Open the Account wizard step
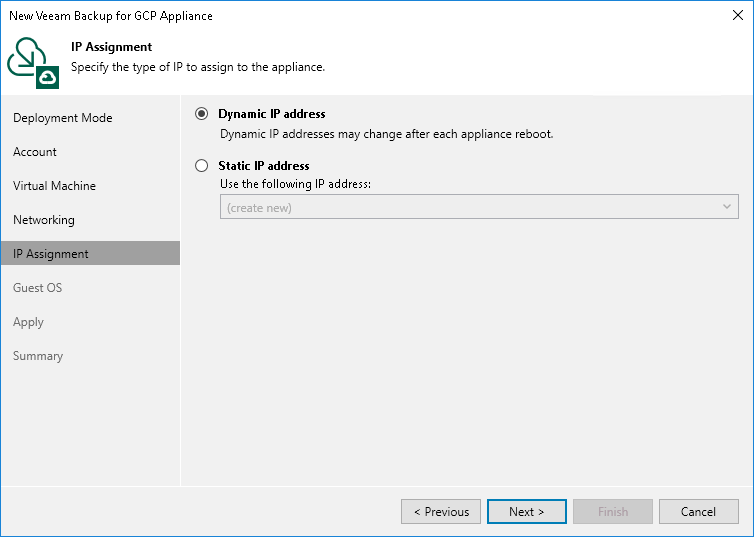The image size is (754, 537). point(35,152)
